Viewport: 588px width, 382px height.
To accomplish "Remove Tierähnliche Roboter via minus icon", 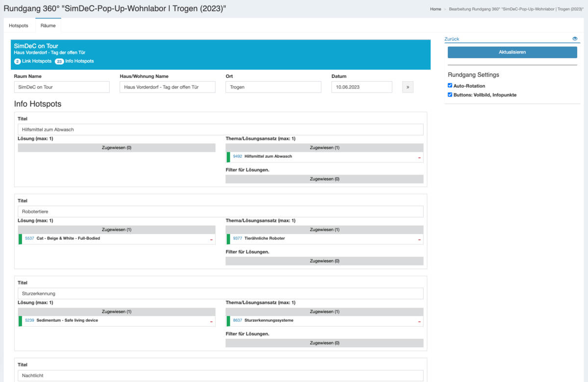I will tap(419, 240).
